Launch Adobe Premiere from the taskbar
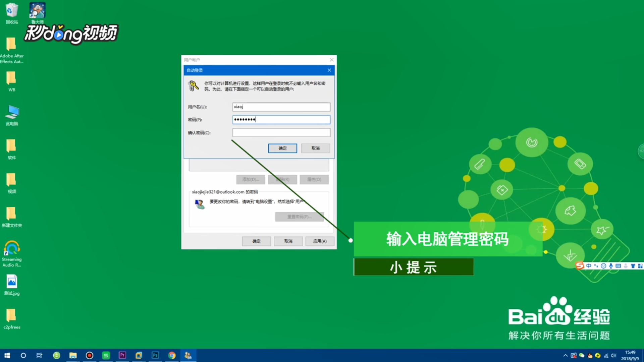Screen dimensions: 644x362 pos(122,355)
